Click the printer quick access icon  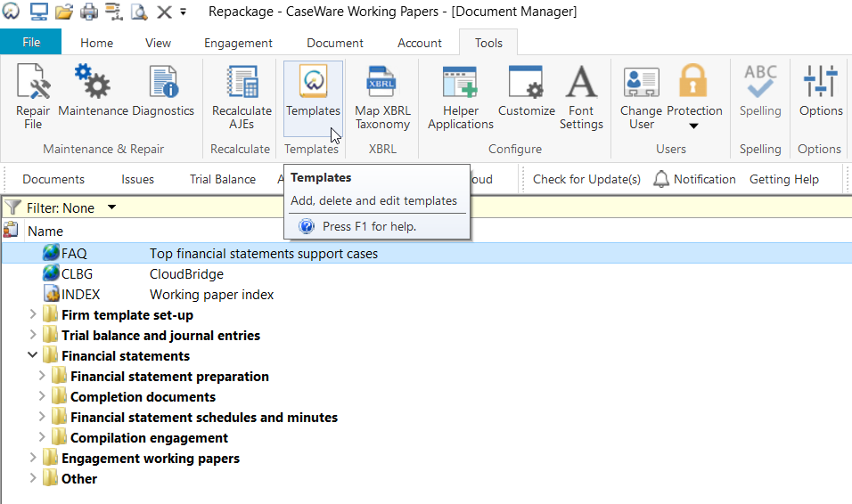88,12
